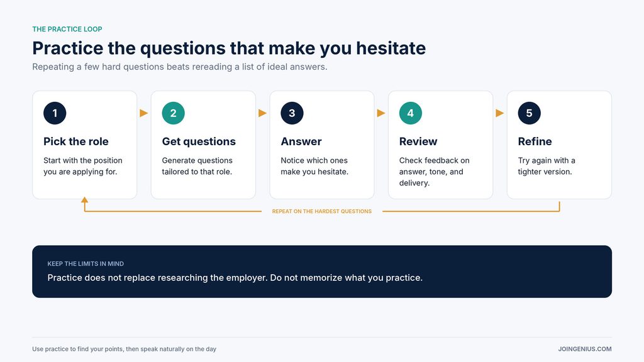The height and width of the screenshot is (362, 644).
Task: Select the sentence "Practice does not replace researching the employer"
Action: coord(157,278)
